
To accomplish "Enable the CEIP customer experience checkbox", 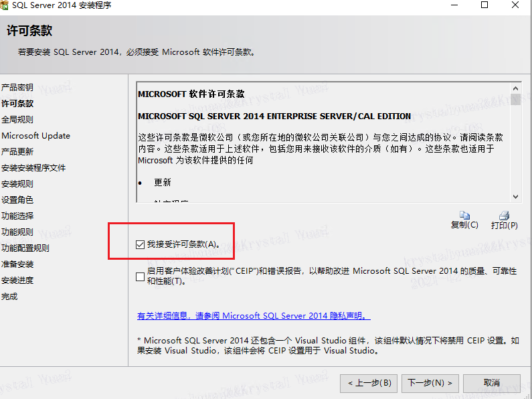I will point(140,276).
